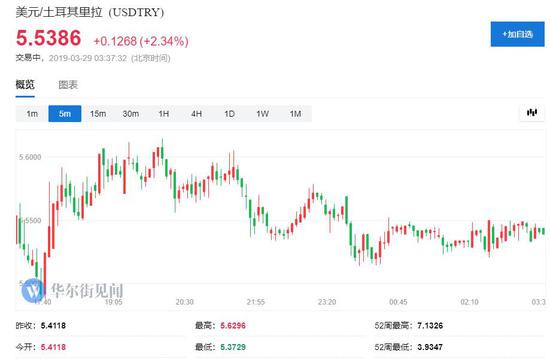The height and width of the screenshot is (362, 550).
Task: Set chart to 1D interval
Action: pyautogui.click(x=229, y=114)
